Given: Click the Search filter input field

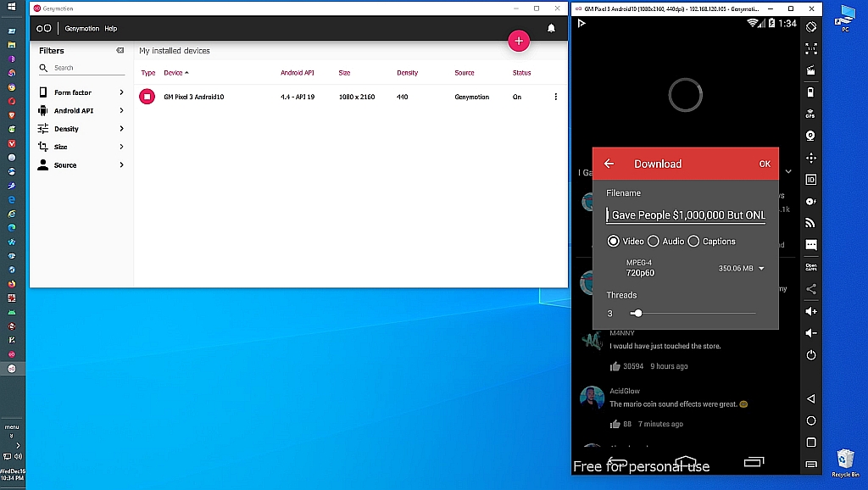Looking at the screenshot, I should 82,68.
